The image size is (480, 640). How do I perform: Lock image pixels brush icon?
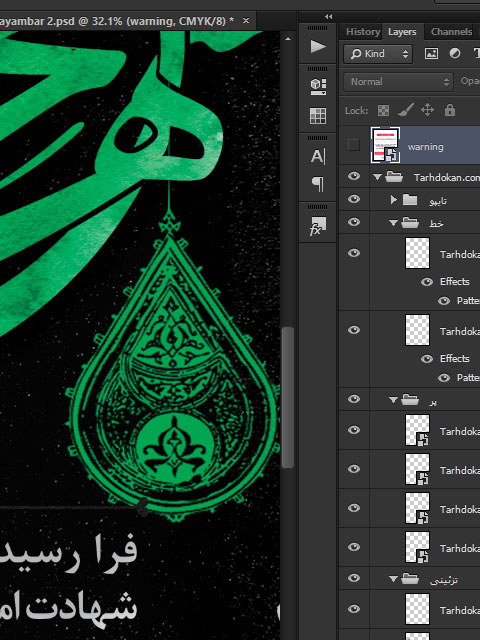(406, 110)
